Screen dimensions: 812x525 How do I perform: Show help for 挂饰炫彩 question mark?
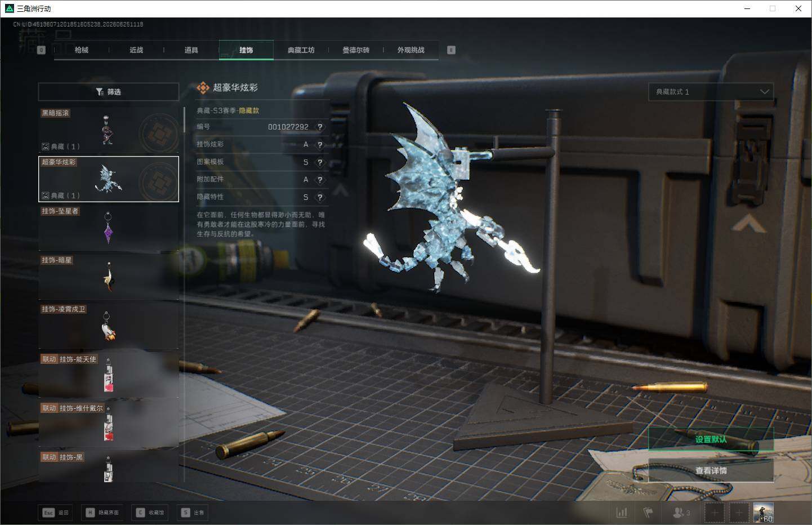(x=320, y=145)
